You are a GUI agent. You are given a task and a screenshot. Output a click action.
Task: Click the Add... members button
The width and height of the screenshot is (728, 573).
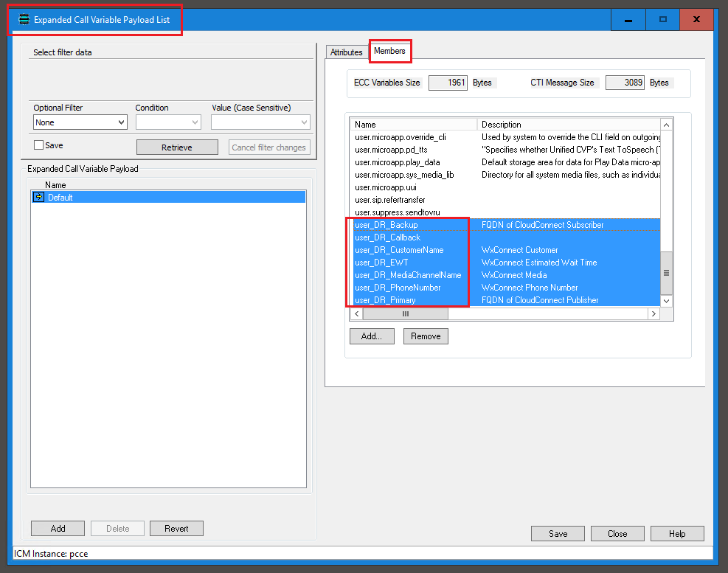click(372, 336)
